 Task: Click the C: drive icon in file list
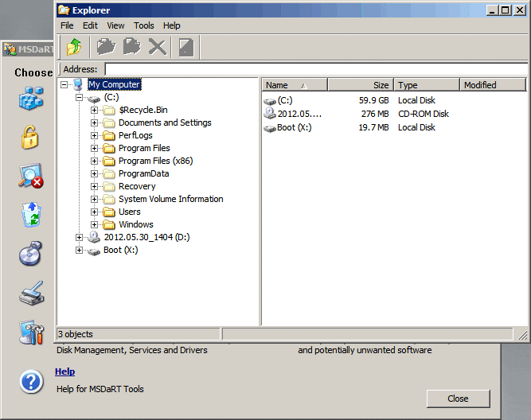pos(270,101)
